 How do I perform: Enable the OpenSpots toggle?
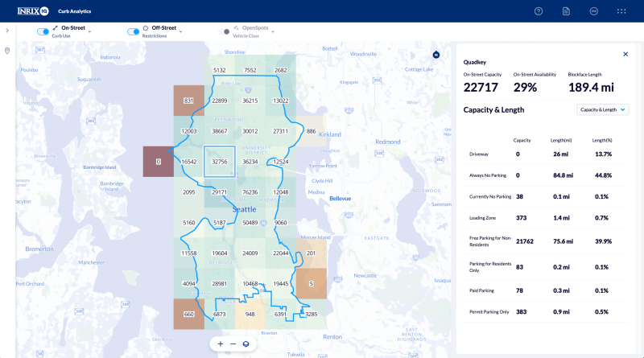[x=224, y=31]
